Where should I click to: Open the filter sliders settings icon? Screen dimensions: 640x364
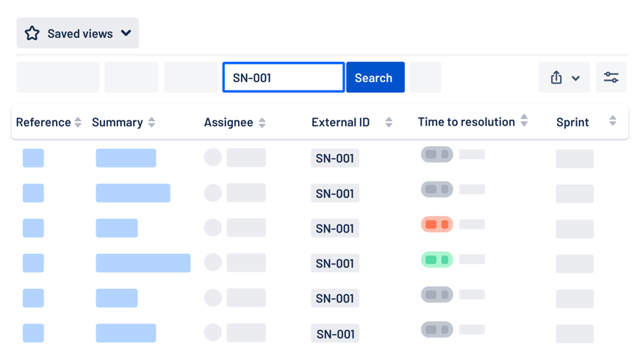pos(611,77)
